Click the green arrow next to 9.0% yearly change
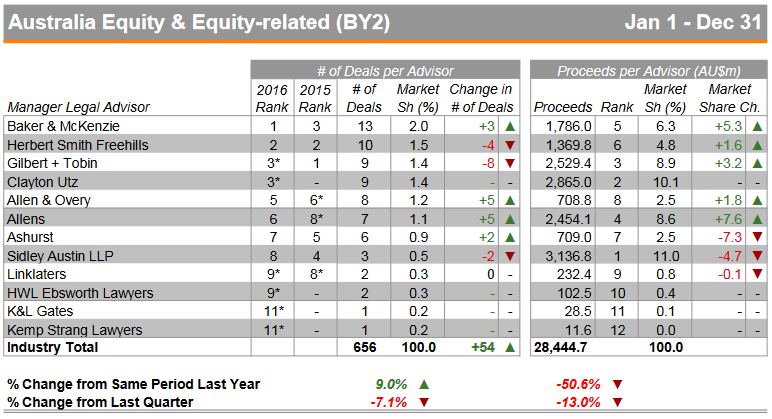The width and height of the screenshot is (772, 419). coord(424,385)
